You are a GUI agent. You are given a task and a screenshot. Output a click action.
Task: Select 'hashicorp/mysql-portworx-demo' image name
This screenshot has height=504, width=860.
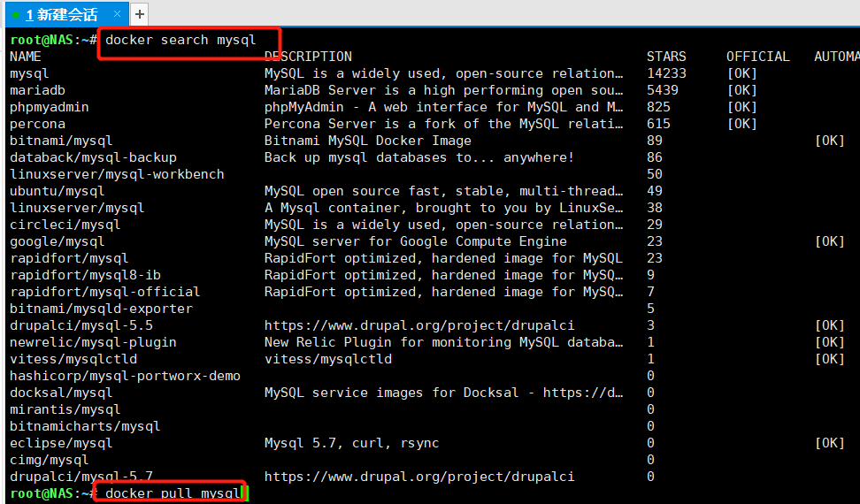[x=125, y=376]
